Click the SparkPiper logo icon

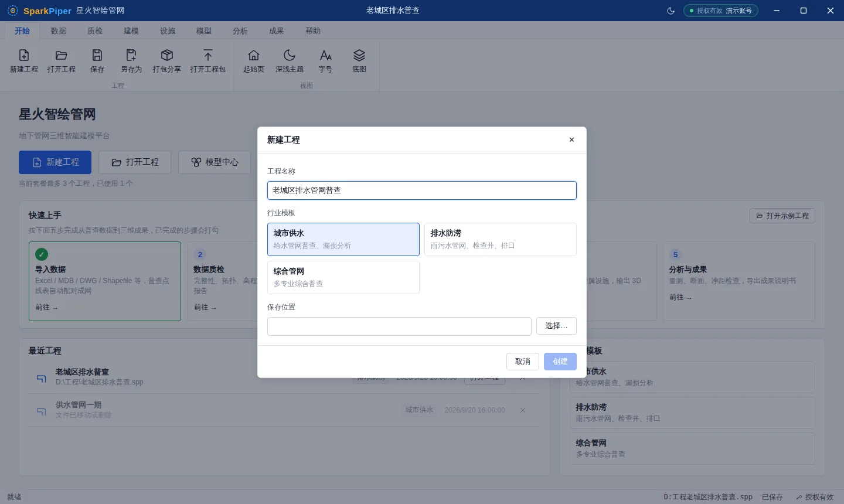pyautogui.click(x=13, y=11)
